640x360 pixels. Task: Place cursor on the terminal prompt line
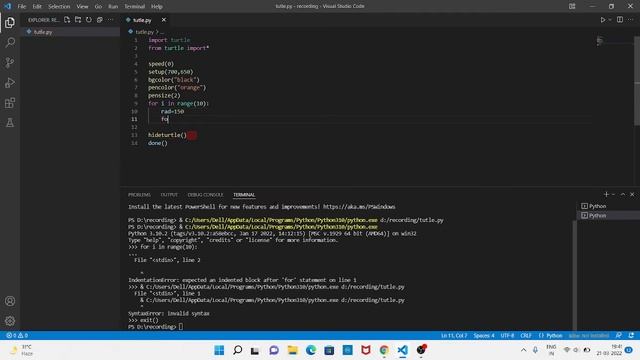pyautogui.click(x=156, y=327)
